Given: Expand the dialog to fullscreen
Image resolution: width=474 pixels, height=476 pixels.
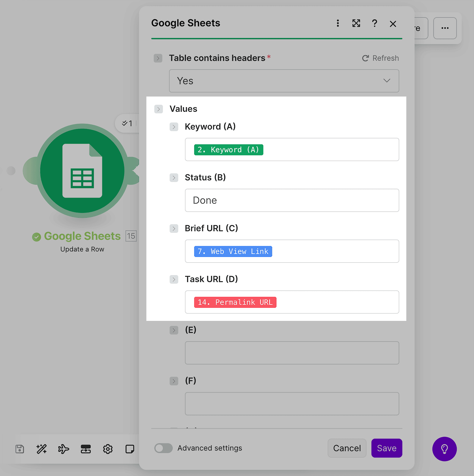Looking at the screenshot, I should [x=356, y=24].
